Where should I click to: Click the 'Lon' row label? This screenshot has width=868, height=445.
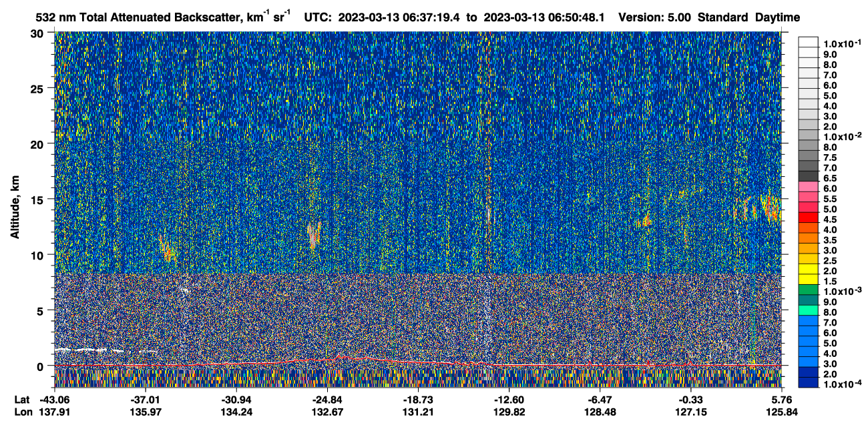(x=23, y=412)
